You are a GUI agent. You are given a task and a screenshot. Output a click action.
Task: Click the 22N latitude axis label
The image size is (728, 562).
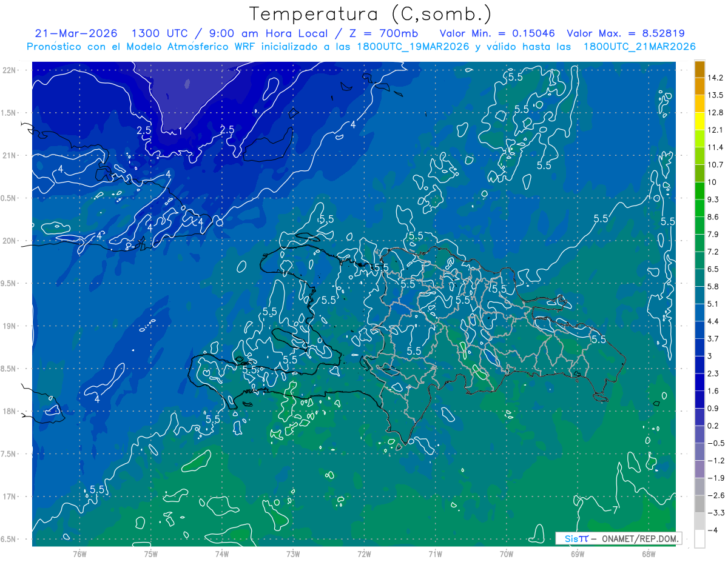[x=10, y=70]
